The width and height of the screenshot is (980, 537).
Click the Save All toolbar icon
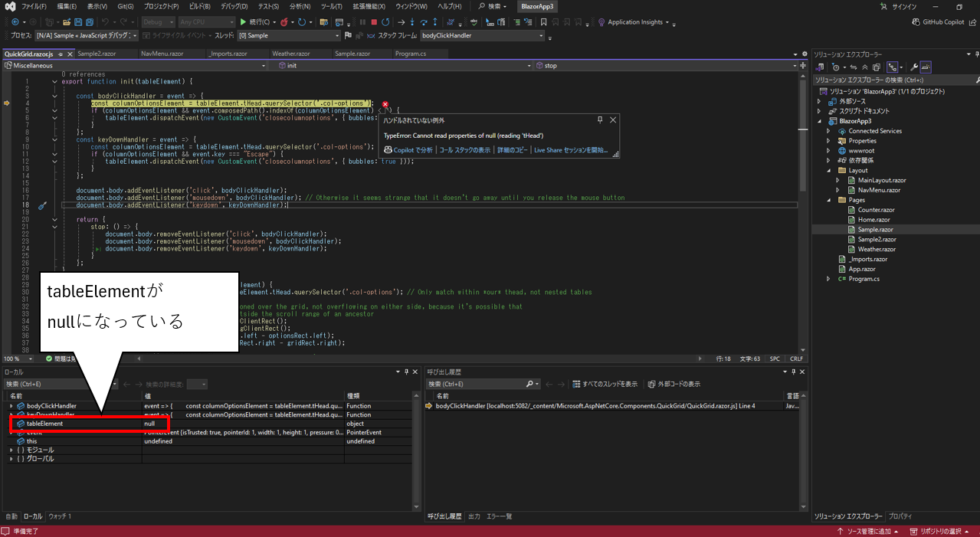click(90, 22)
